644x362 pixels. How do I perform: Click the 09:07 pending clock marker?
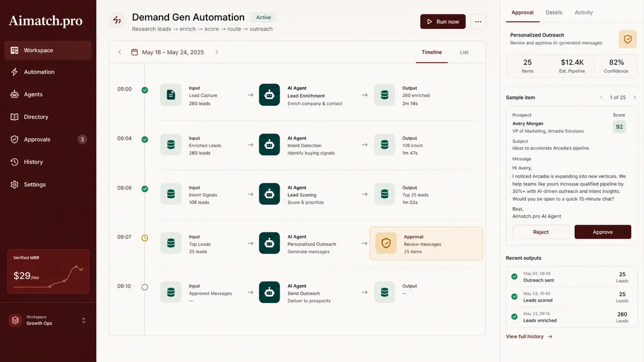[x=144, y=238]
